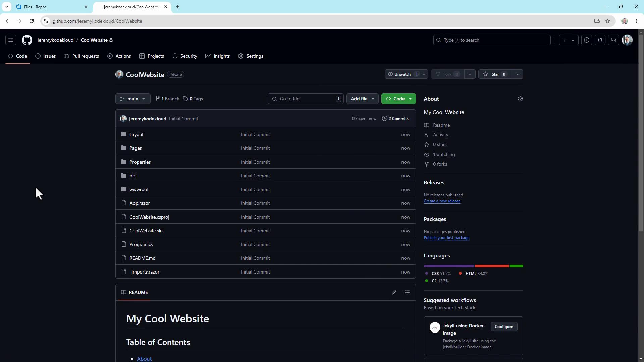Expand the main branch selector
This screenshot has height=362, width=644.
133,99
